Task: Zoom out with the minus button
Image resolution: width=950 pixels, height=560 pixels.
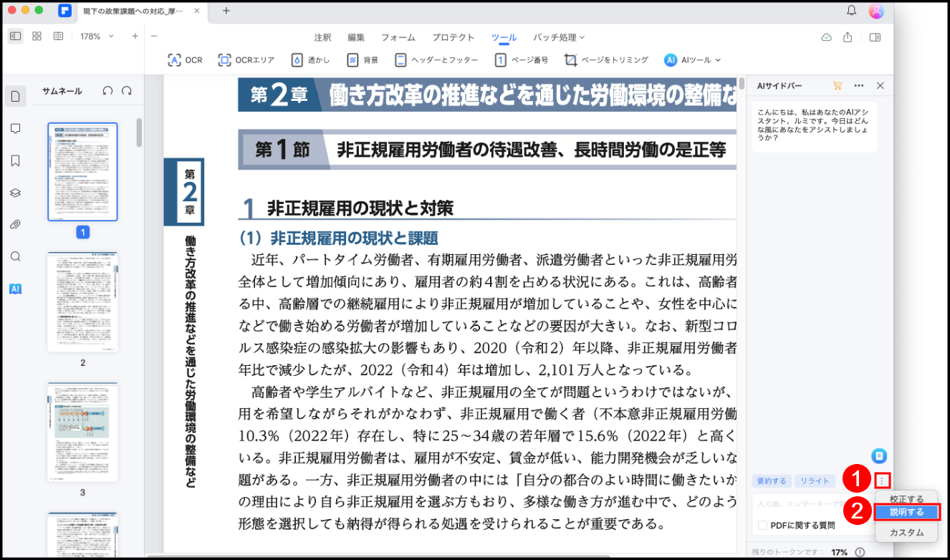Action: 154,36
